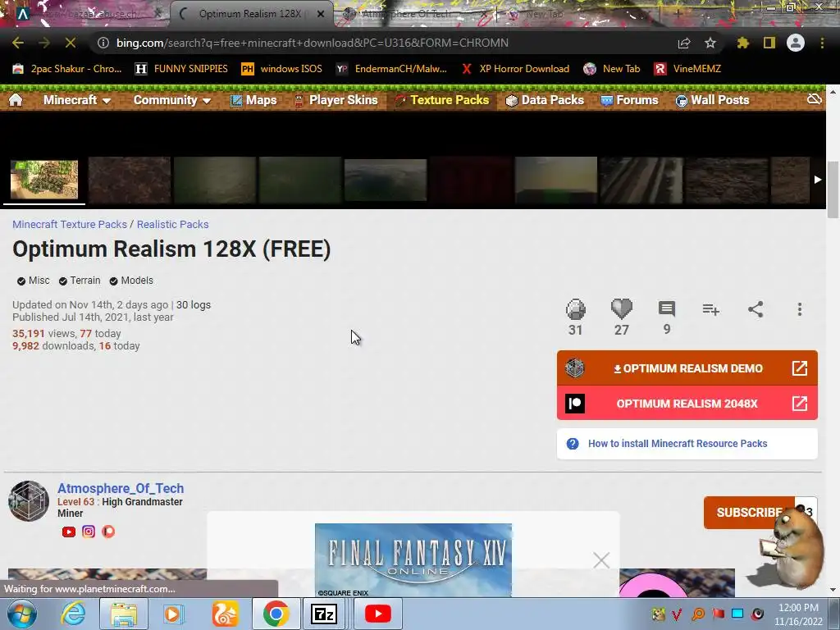The height and width of the screenshot is (630, 840).
Task: Close the Final Fantasy XIV ad
Action: click(601, 560)
